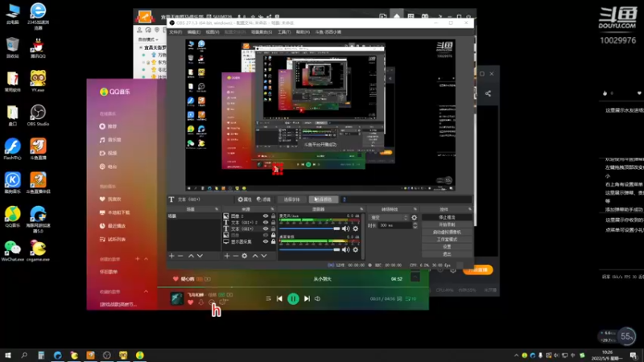Open the 编辑(E) menu in OBS
Image resolution: width=644 pixels, height=362 pixels.
194,32
